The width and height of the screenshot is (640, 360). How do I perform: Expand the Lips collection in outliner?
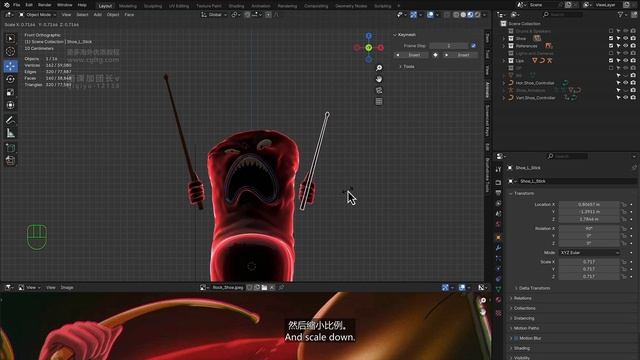tap(504, 60)
